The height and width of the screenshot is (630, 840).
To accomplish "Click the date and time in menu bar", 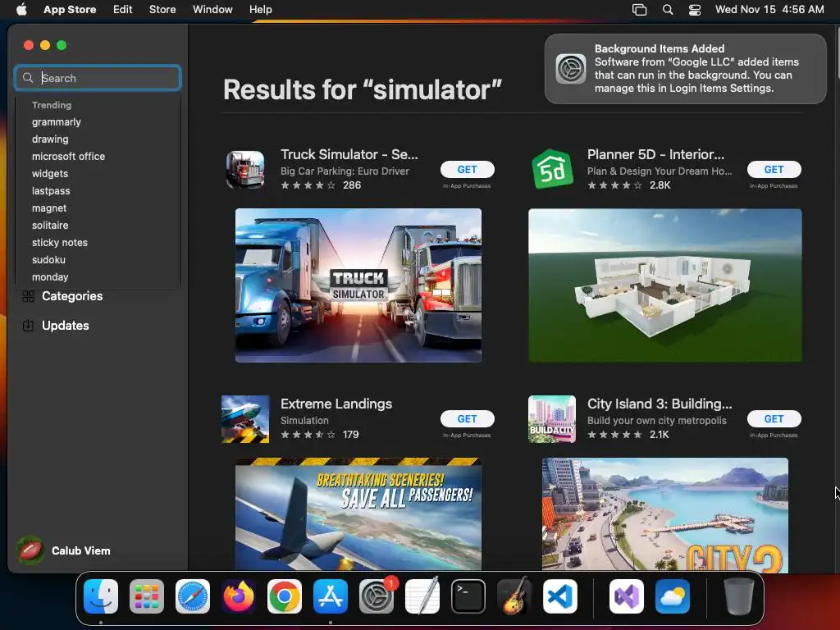I will click(769, 10).
